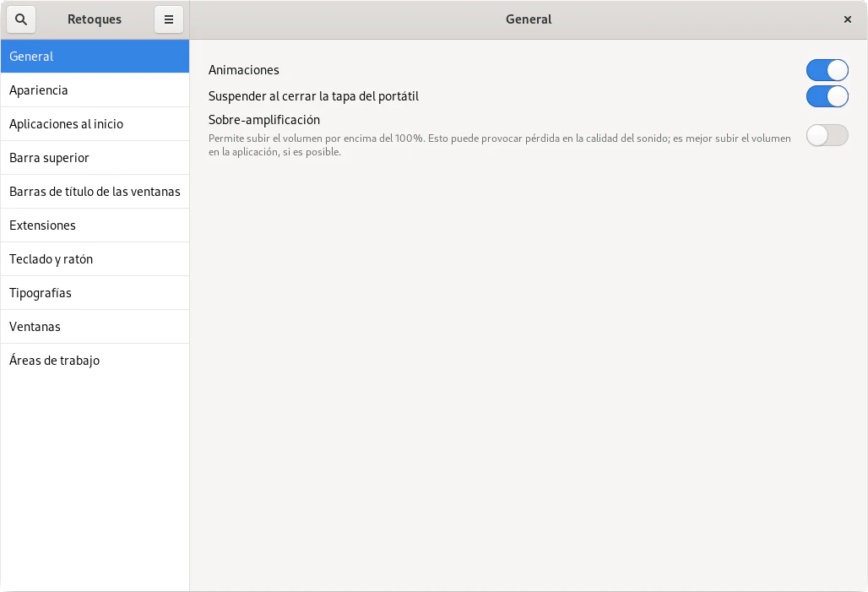
Task: Select the General sidebar section
Action: (95, 57)
